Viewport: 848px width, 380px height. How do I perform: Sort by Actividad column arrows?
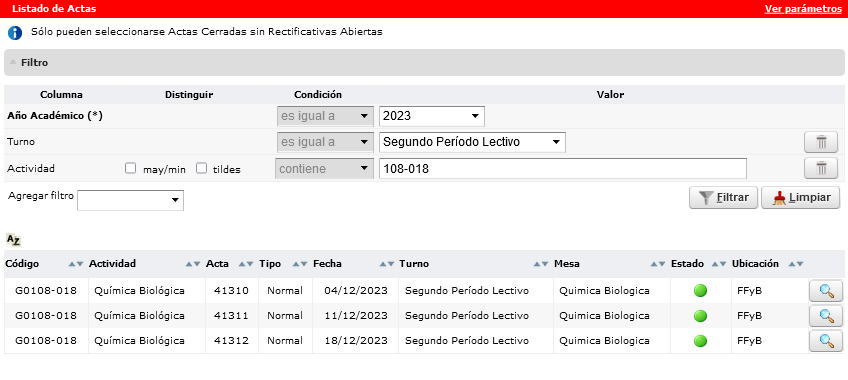(x=193, y=264)
